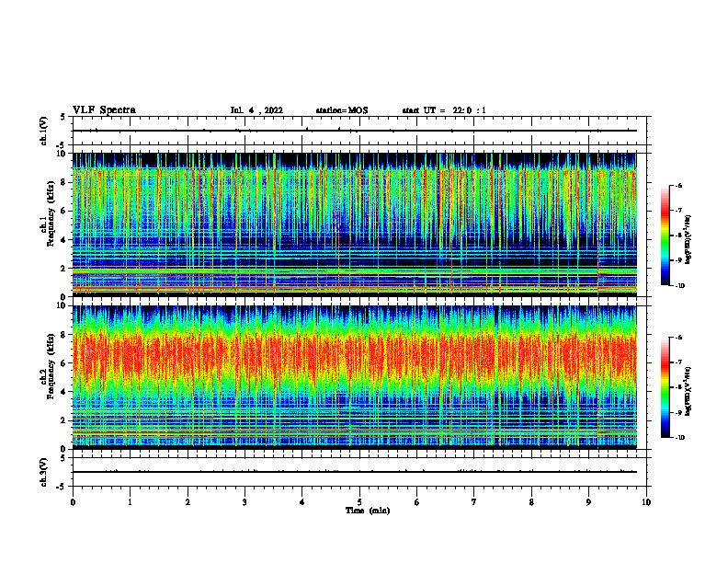Click the time axis tick label "10" at bottom
Image resolution: width=728 pixels, height=563 pixels.
pos(646,502)
